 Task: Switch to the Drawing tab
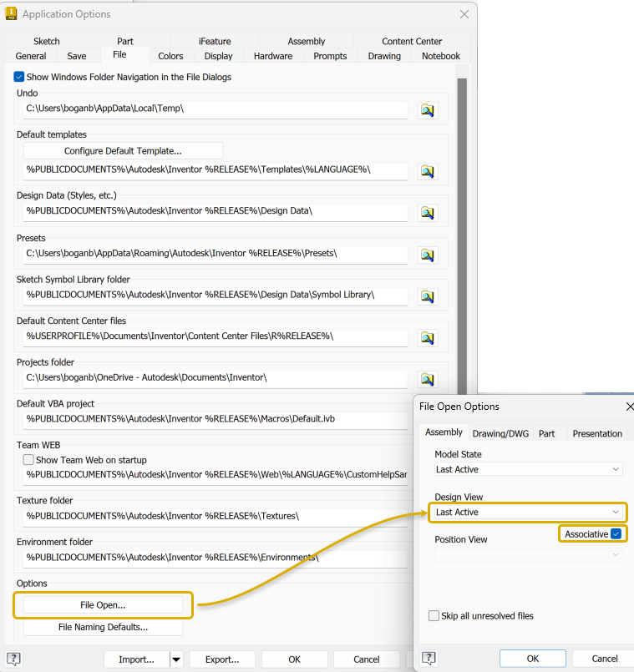point(384,56)
